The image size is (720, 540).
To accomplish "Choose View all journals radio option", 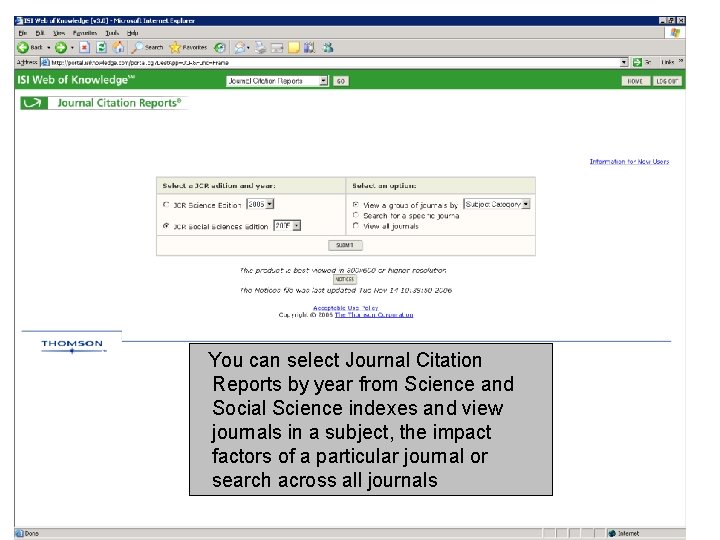I will click(355, 225).
